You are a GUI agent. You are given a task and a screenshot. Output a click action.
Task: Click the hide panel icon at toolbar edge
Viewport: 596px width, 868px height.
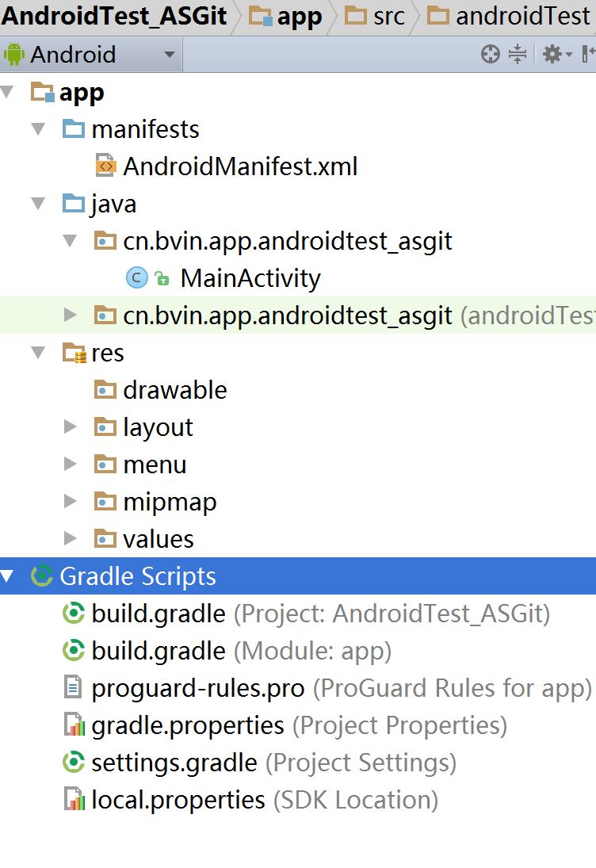coord(588,55)
